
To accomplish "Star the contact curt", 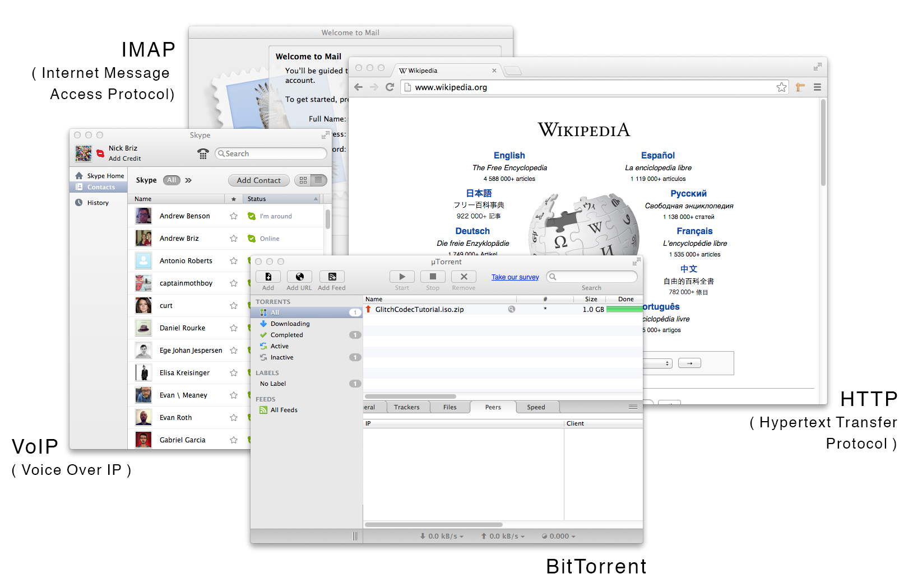I will point(234,306).
